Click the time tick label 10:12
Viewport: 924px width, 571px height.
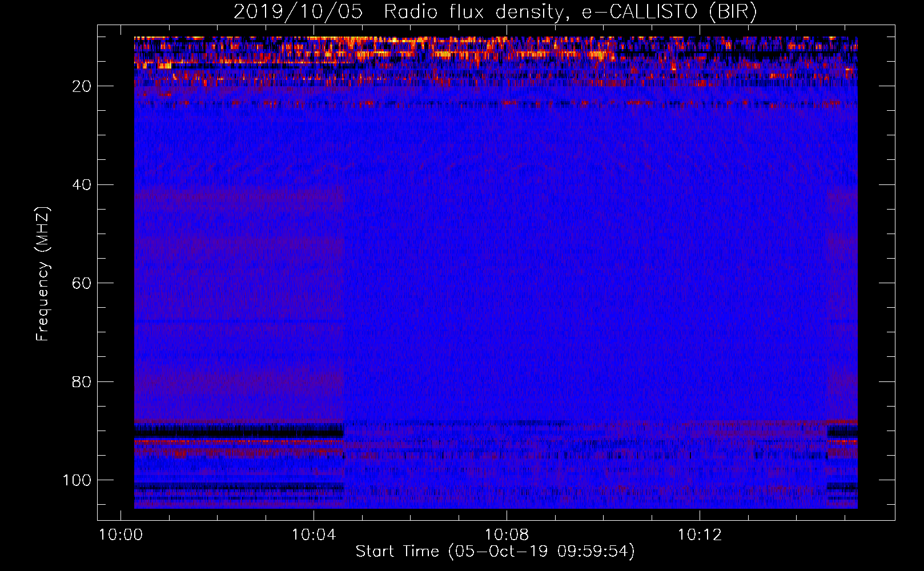click(700, 535)
